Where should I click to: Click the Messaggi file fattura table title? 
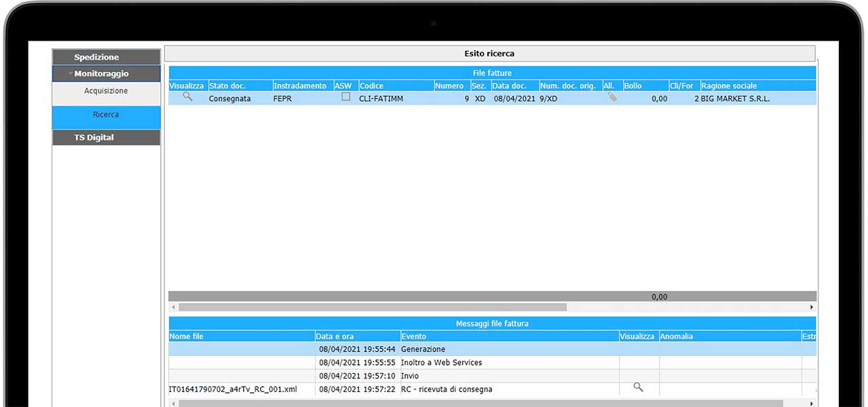click(492, 324)
